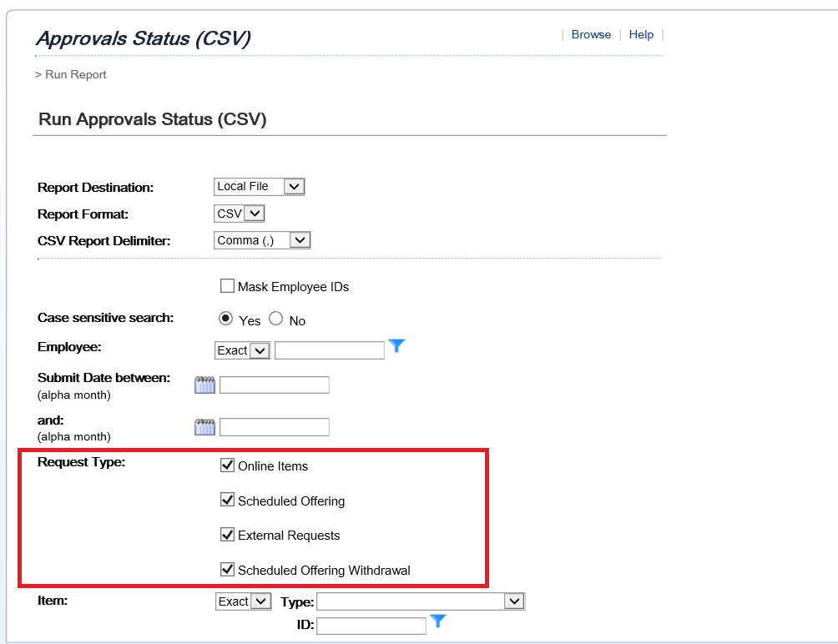The height and width of the screenshot is (644, 838).
Task: Enable Mask Employee IDs checkbox
Action: point(227,285)
